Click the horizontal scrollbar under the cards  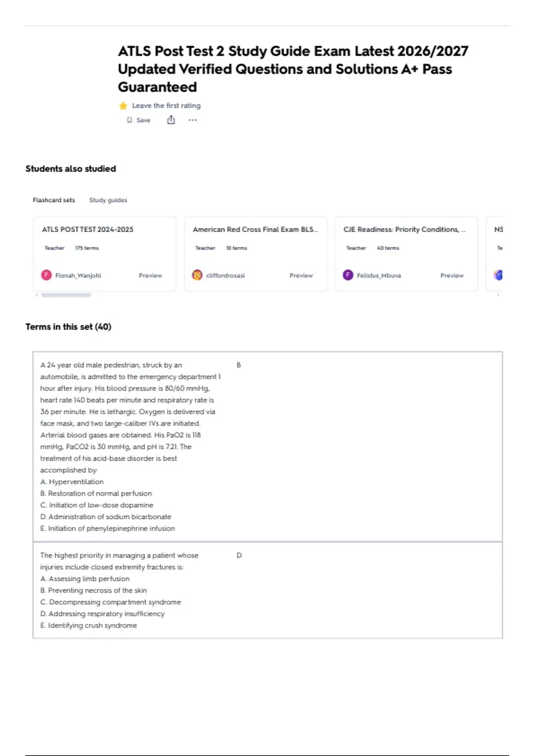(x=66, y=295)
